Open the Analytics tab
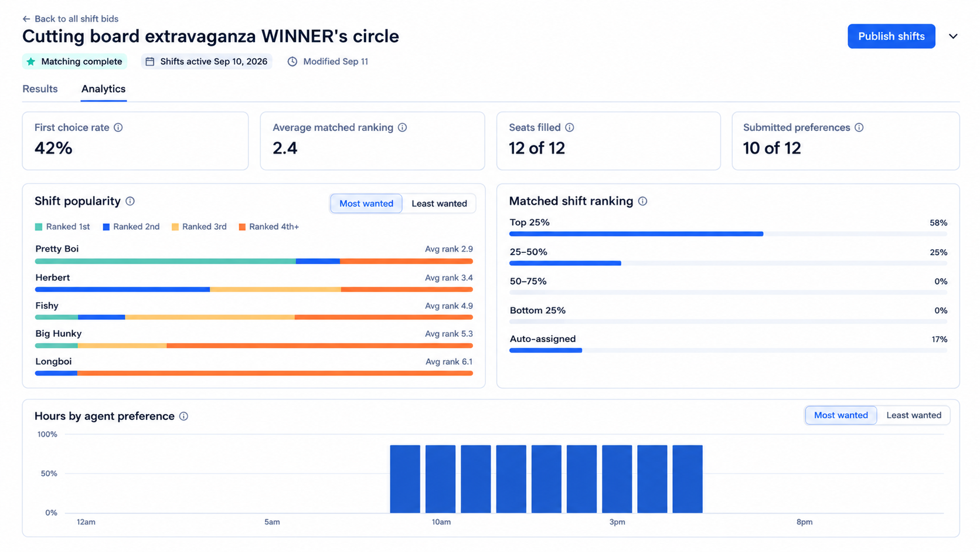980x552 pixels. point(103,89)
